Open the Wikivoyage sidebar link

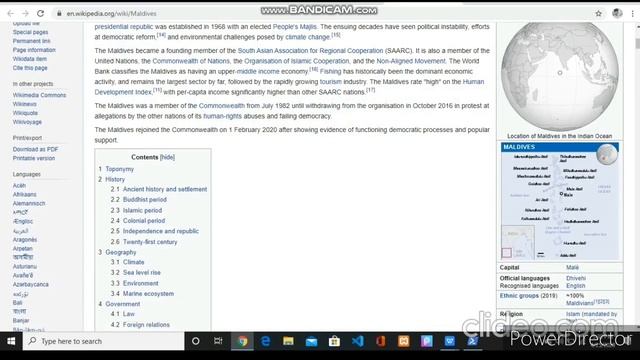[x=27, y=122]
